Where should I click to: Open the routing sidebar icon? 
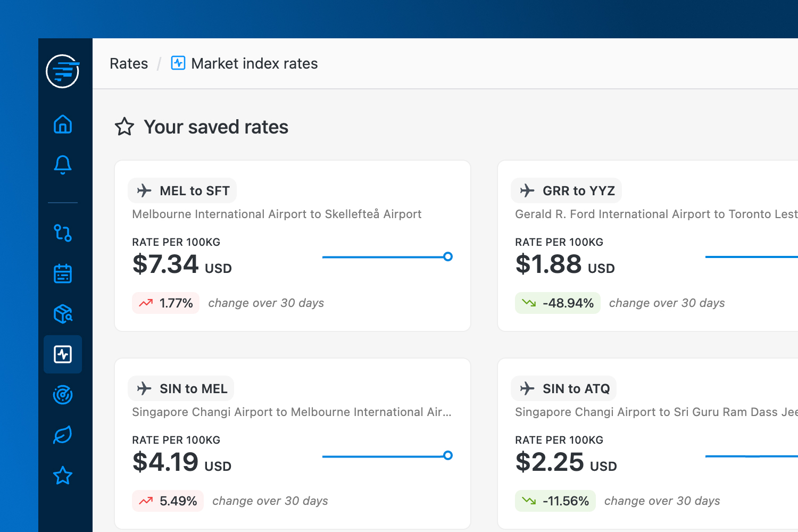(x=63, y=233)
